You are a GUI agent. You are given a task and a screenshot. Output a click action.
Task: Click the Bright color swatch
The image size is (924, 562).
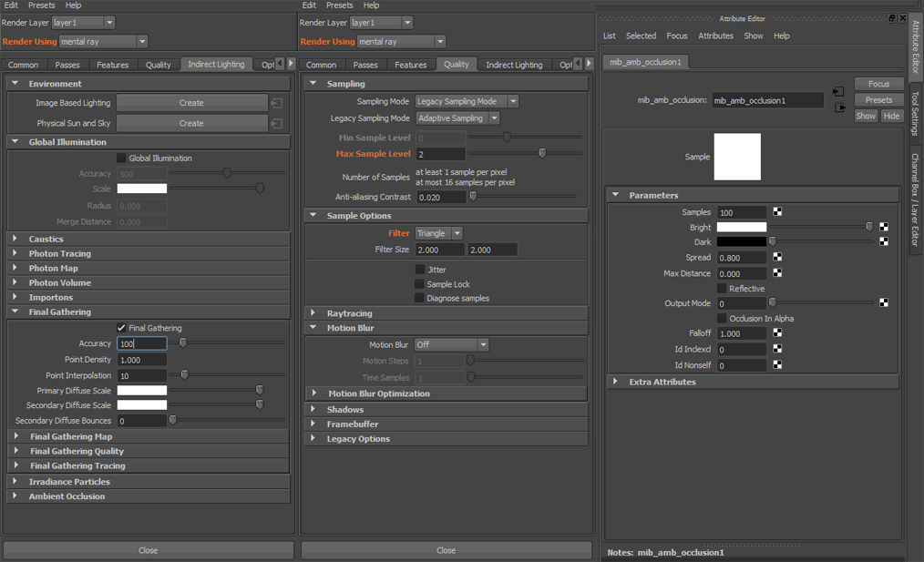[742, 227]
